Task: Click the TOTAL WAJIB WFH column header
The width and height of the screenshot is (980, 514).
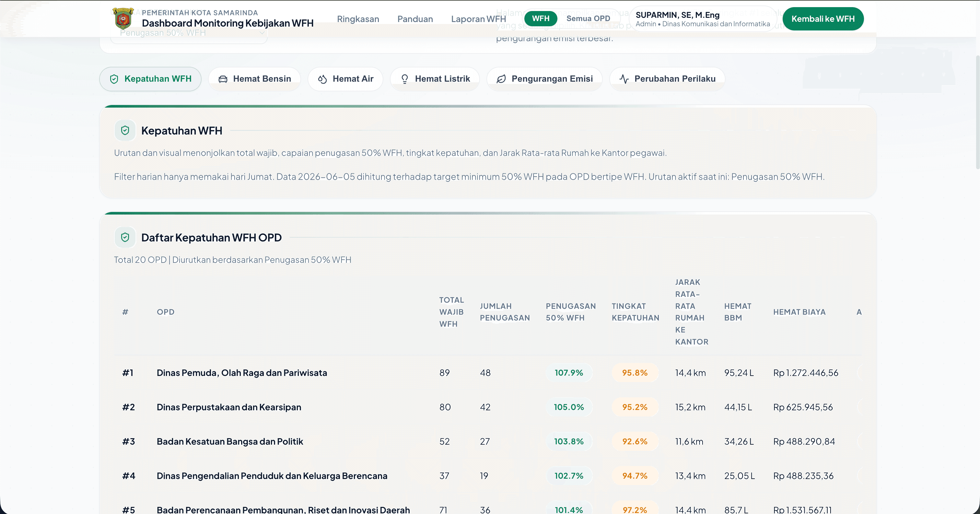Action: coord(451,312)
